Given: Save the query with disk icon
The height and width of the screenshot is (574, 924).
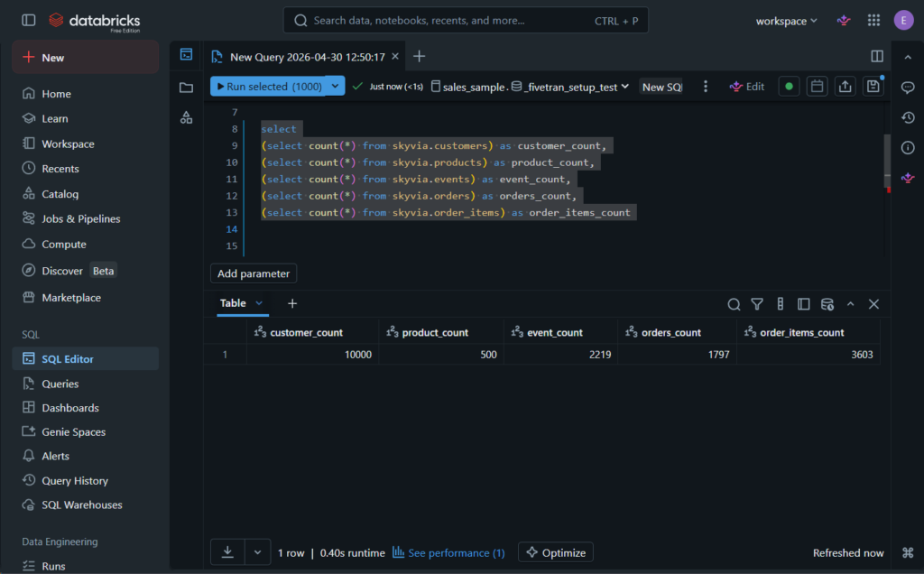Looking at the screenshot, I should (x=873, y=87).
